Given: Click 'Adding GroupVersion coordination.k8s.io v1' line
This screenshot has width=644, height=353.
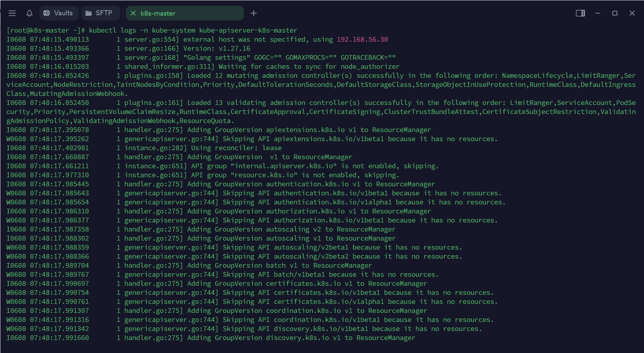Looking at the screenshot, I should (x=217, y=311).
